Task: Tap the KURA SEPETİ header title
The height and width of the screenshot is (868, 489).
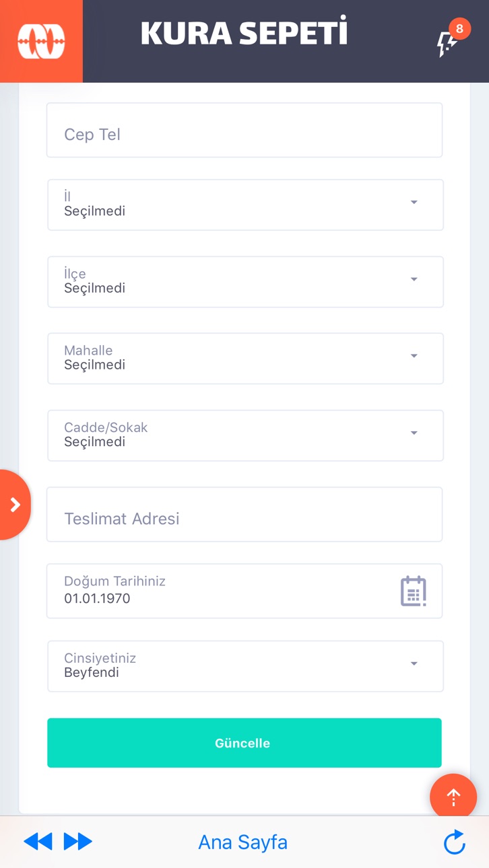Action: pos(244,33)
